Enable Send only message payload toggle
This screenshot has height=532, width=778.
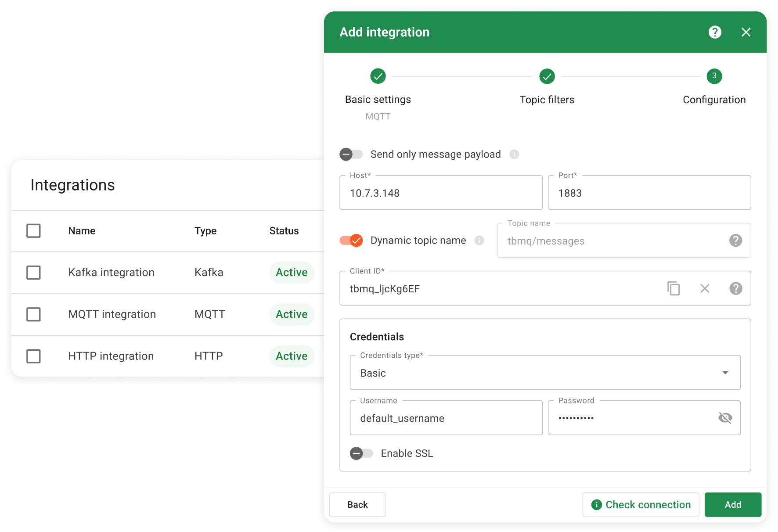coord(351,155)
